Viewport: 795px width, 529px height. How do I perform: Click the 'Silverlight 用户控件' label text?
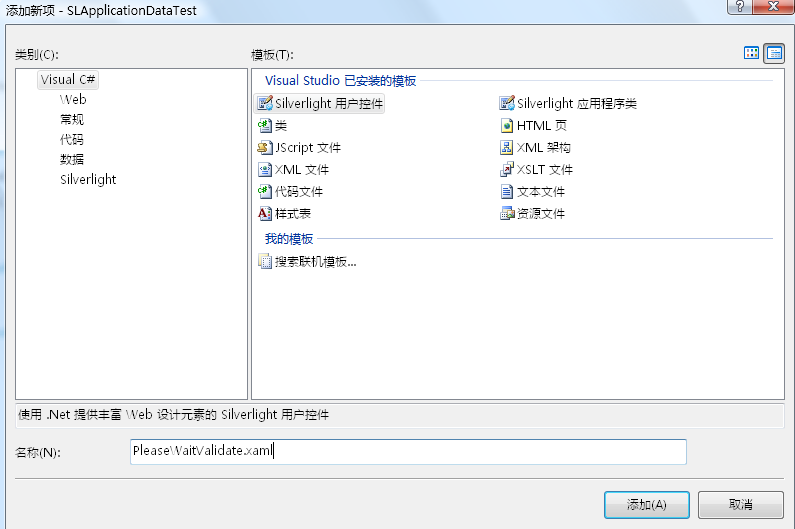pyautogui.click(x=329, y=103)
